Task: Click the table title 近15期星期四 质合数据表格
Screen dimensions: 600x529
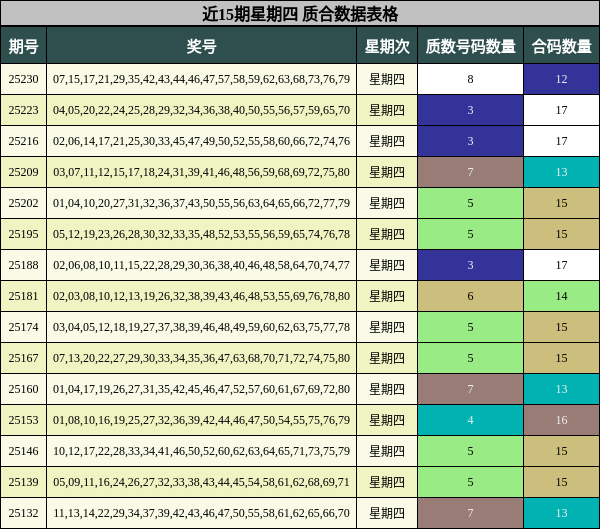Action: (300, 14)
